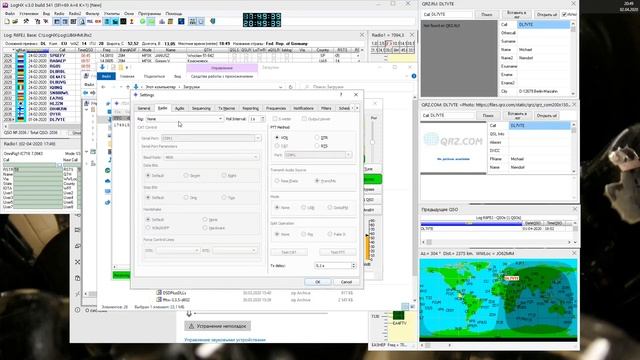
Task: Click the Explorer address bar refresh icon
Action: (290, 87)
